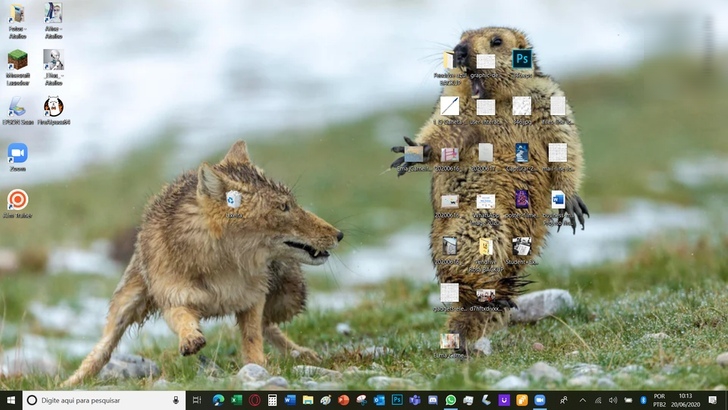Click the taskbar search box
This screenshot has width=728, height=410.
tap(104, 400)
